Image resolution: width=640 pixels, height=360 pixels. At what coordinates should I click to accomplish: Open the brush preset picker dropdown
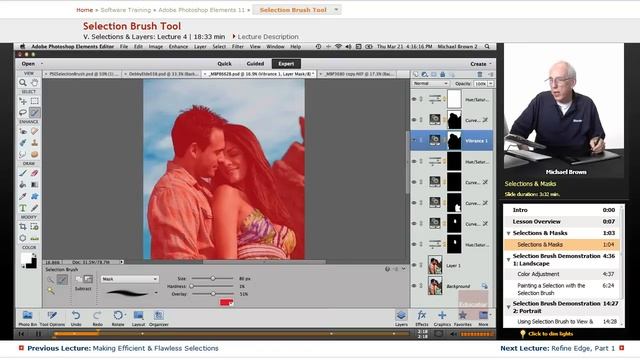156,293
